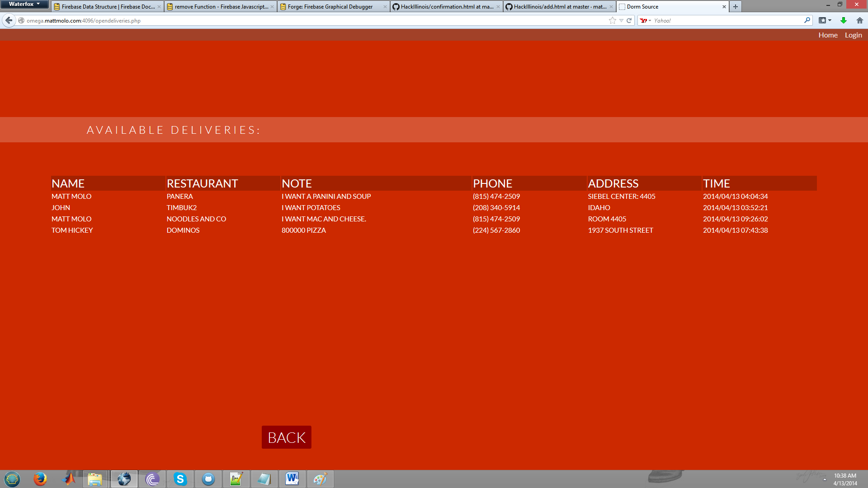
Task: Click the BACK button
Action: click(x=286, y=437)
